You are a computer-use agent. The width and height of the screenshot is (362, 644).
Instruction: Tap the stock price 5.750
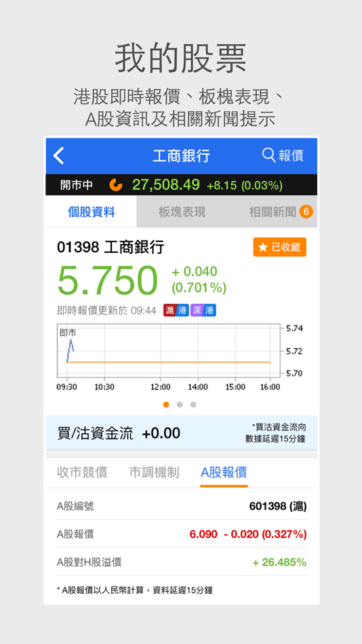coord(108,280)
